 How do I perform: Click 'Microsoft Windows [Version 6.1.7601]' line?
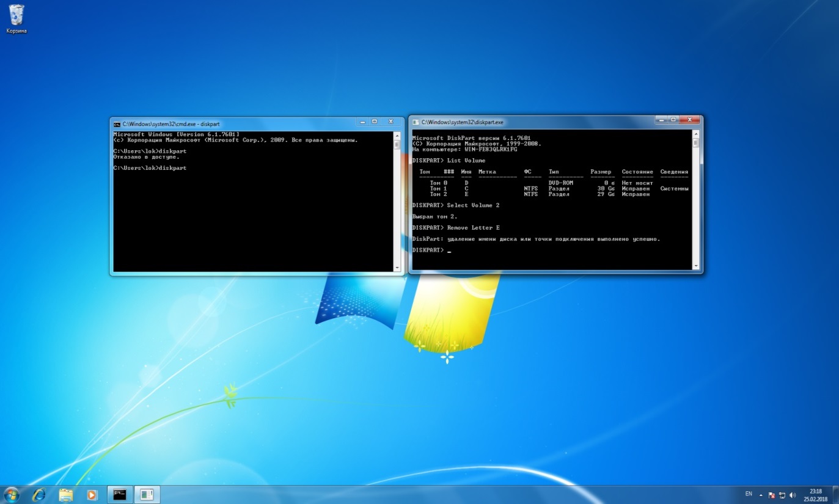coord(176,134)
